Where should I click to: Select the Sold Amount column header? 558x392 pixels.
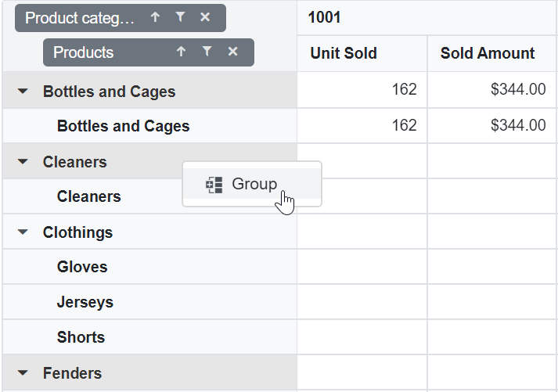(491, 53)
